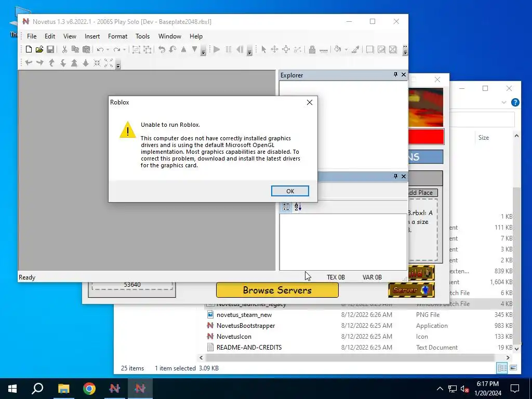Screen dimensions: 532x399
Task: Open the Tools menu
Action: 142,36
